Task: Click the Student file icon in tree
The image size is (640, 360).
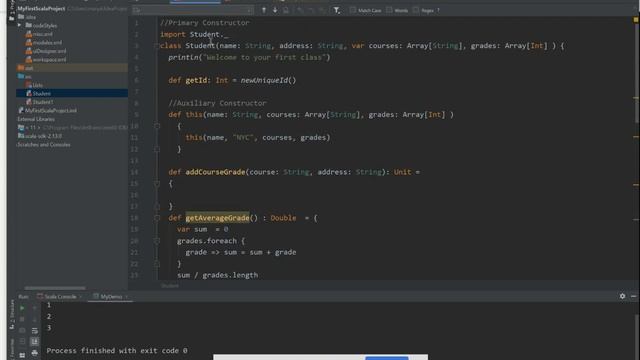Action: pos(29,93)
